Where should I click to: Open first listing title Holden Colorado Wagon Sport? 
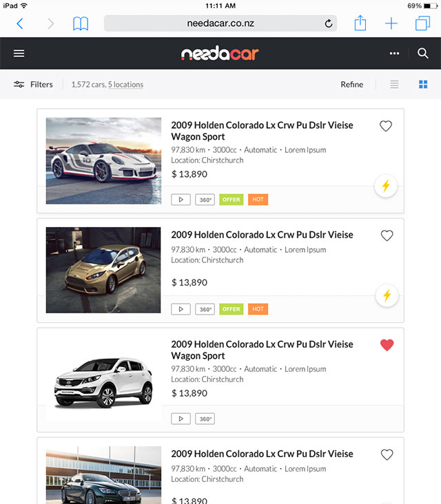[262, 131]
